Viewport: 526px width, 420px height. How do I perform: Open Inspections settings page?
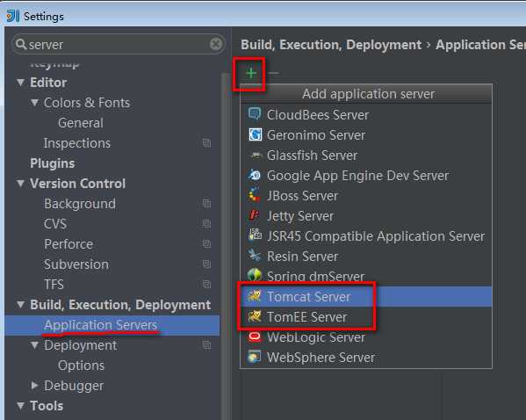[77, 143]
